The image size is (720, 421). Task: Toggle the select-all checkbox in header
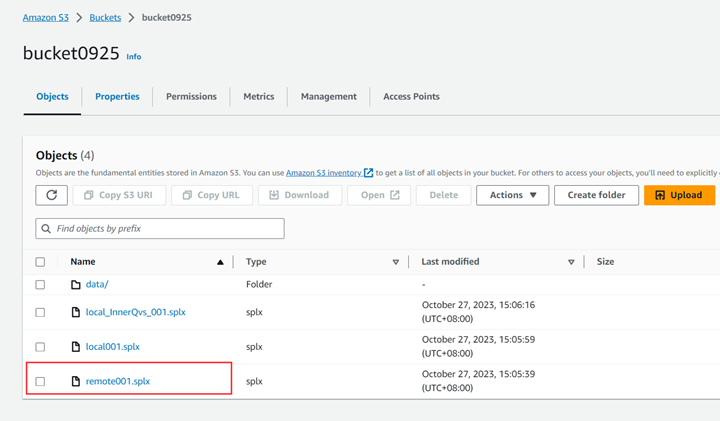[40, 262]
